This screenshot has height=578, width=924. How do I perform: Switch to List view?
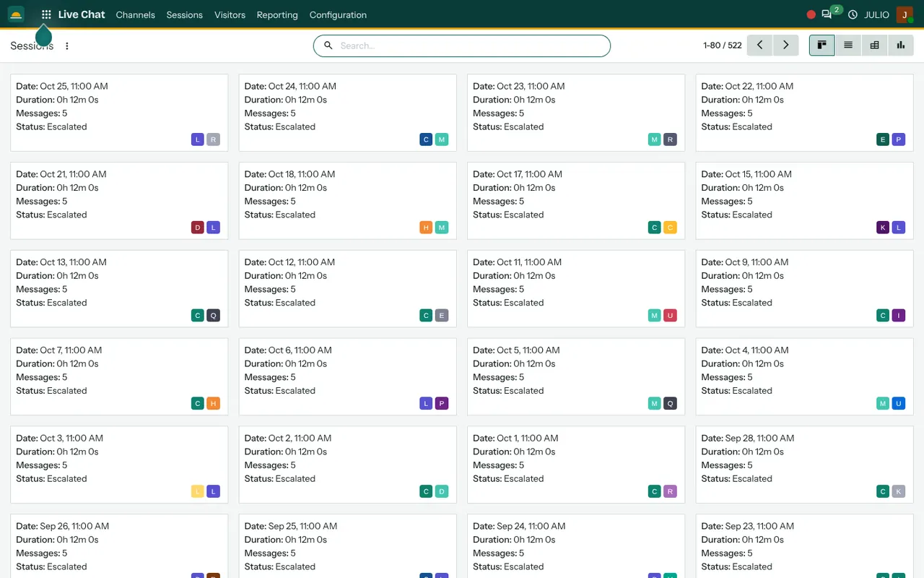[x=848, y=45]
